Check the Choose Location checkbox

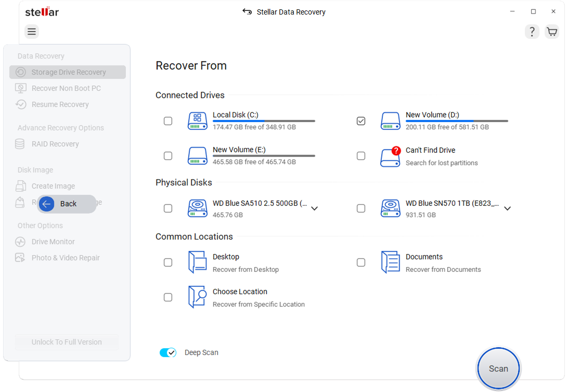(167, 297)
